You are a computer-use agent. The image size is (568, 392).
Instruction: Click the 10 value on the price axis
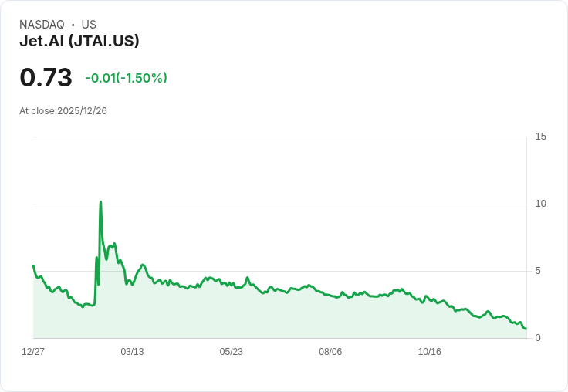(540, 204)
